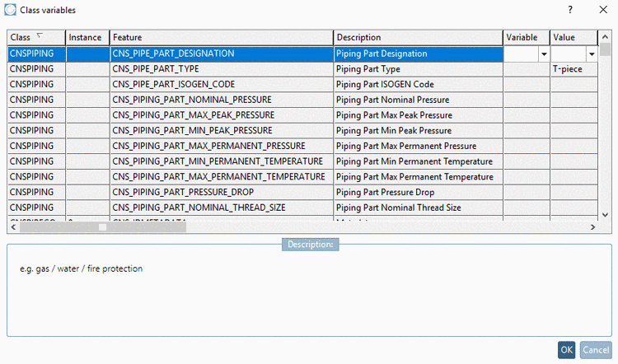The image size is (618, 364).
Task: Open the Value dropdown in the selected row
Action: [x=592, y=54]
